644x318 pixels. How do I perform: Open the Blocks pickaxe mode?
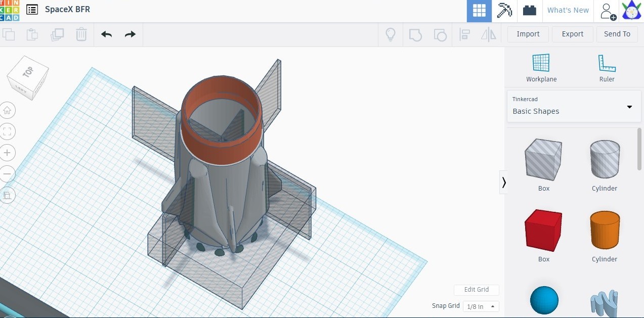click(504, 11)
